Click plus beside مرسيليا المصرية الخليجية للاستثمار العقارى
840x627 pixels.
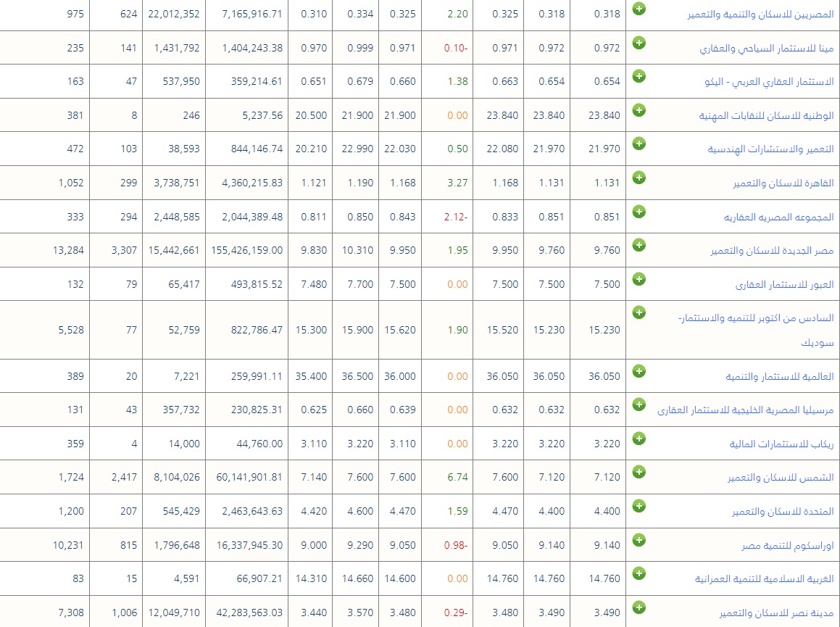pyautogui.click(x=639, y=404)
